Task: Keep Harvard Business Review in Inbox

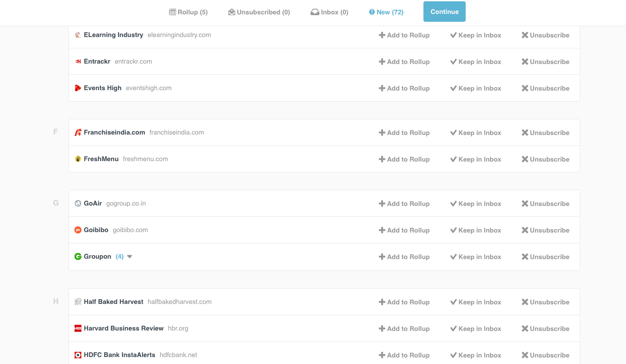Action: click(476, 329)
